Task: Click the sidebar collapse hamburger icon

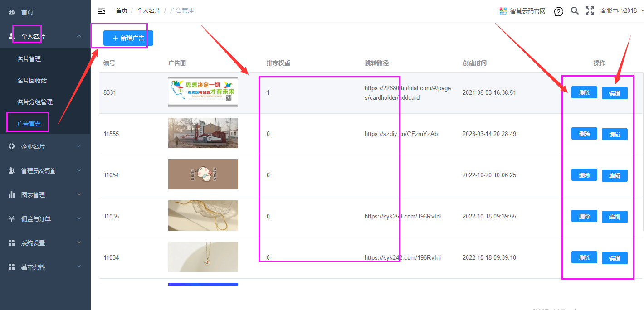Action: pyautogui.click(x=102, y=10)
